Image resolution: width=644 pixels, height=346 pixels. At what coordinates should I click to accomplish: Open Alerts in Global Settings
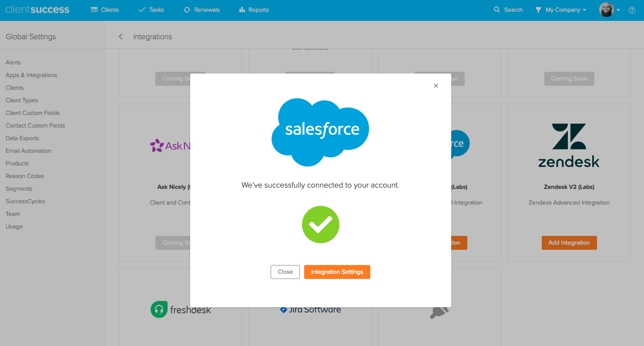13,62
